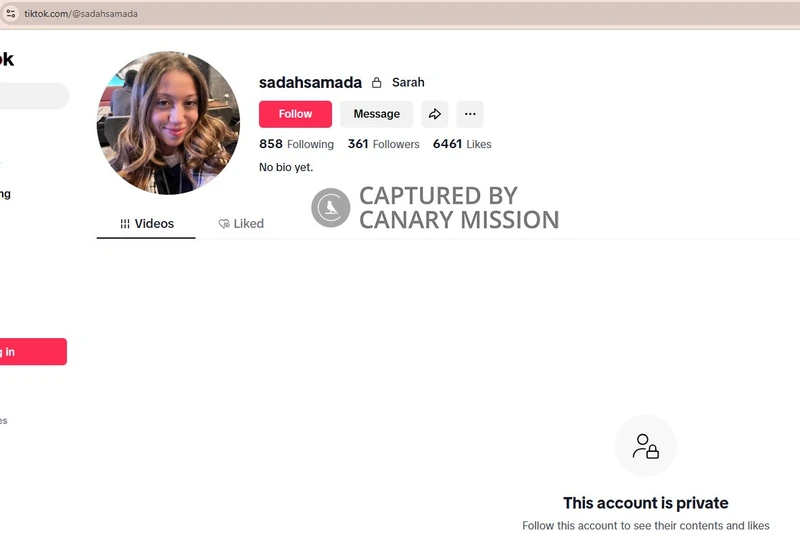Switch to the Liked tab

241,224
